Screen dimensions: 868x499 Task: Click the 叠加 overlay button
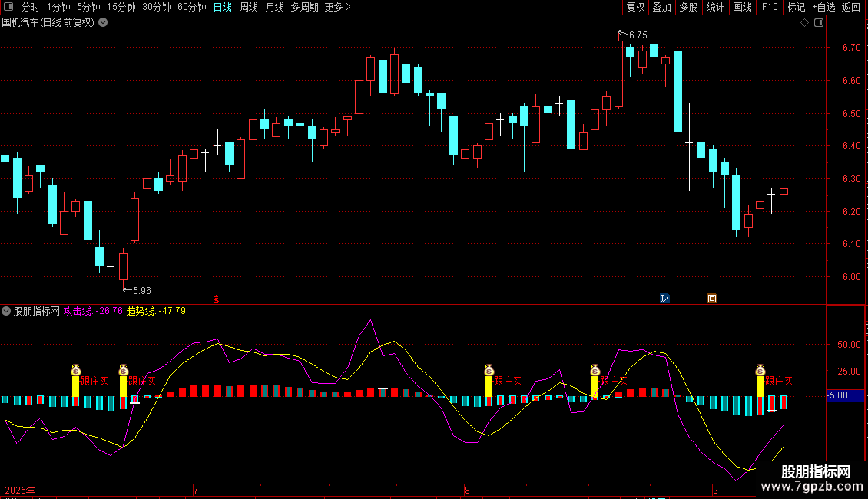point(662,7)
